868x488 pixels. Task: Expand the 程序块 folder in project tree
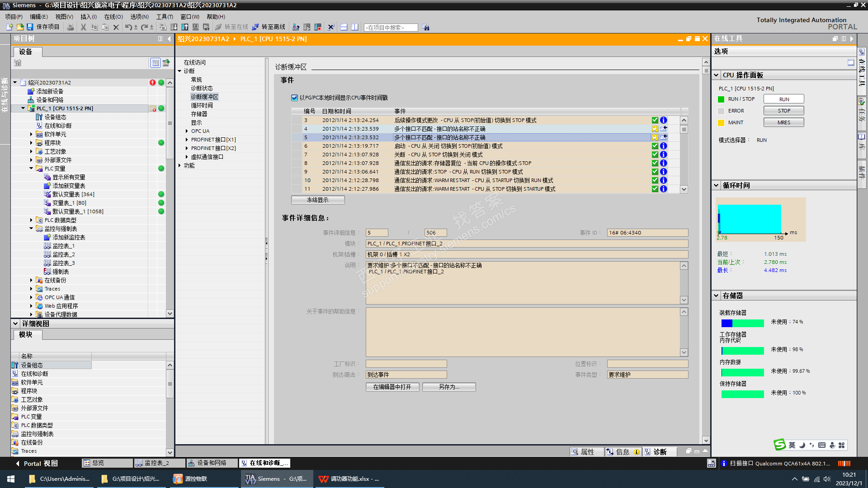(x=31, y=143)
